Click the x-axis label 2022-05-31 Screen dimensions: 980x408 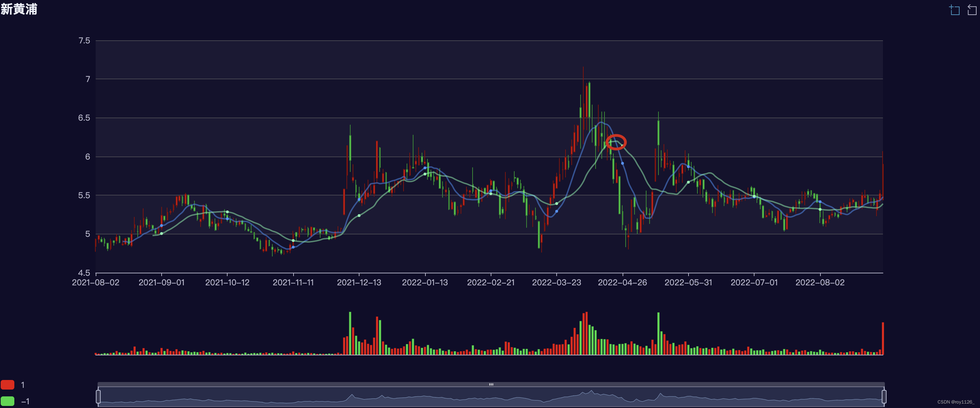688,282
